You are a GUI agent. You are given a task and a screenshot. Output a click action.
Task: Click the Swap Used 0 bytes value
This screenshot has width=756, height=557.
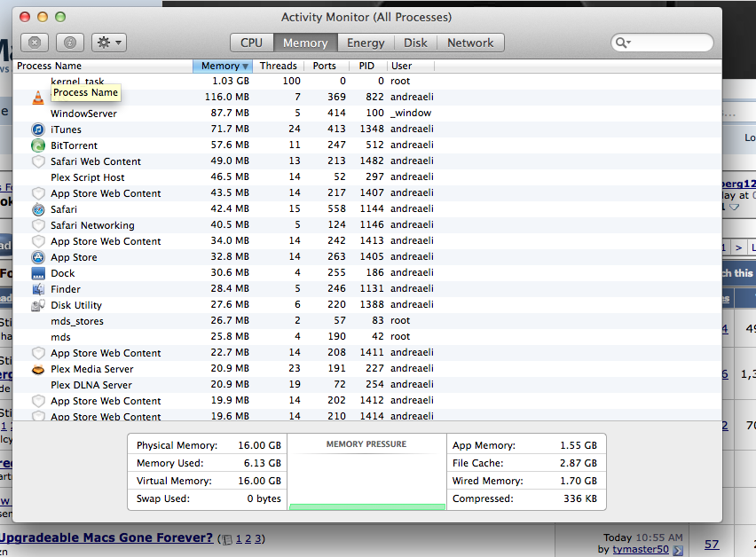[264, 498]
